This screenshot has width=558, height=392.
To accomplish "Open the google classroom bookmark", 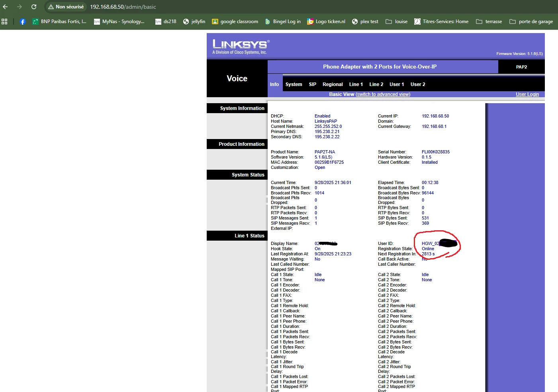I will [235, 22].
